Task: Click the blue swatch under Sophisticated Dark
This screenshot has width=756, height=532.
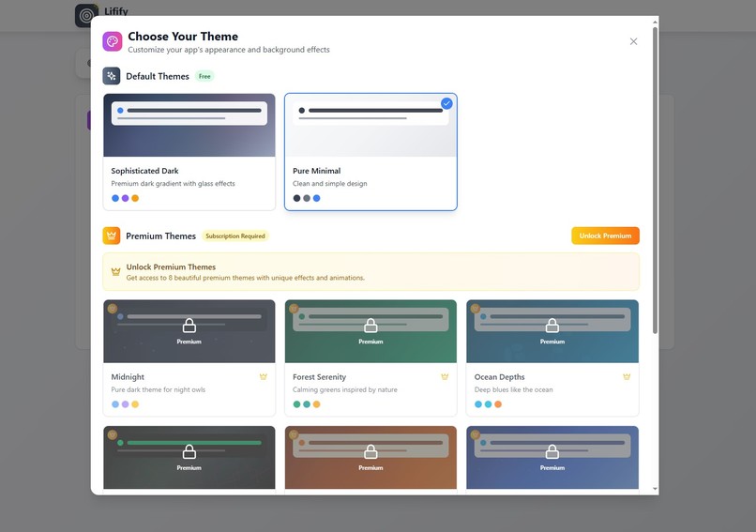Action: (x=115, y=198)
